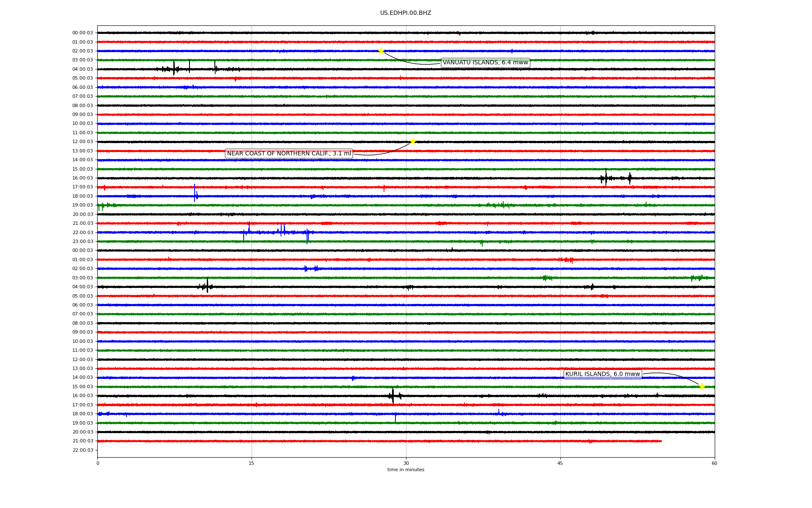Click the VANUATU ISLANDS 6.4 mww label
Screen dimensions: 812x508
tap(485, 63)
